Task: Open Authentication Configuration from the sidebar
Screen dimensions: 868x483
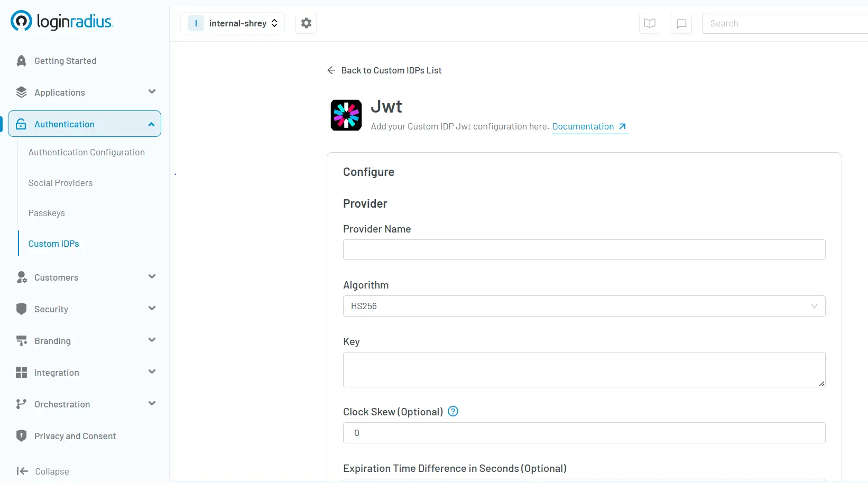Action: point(86,152)
